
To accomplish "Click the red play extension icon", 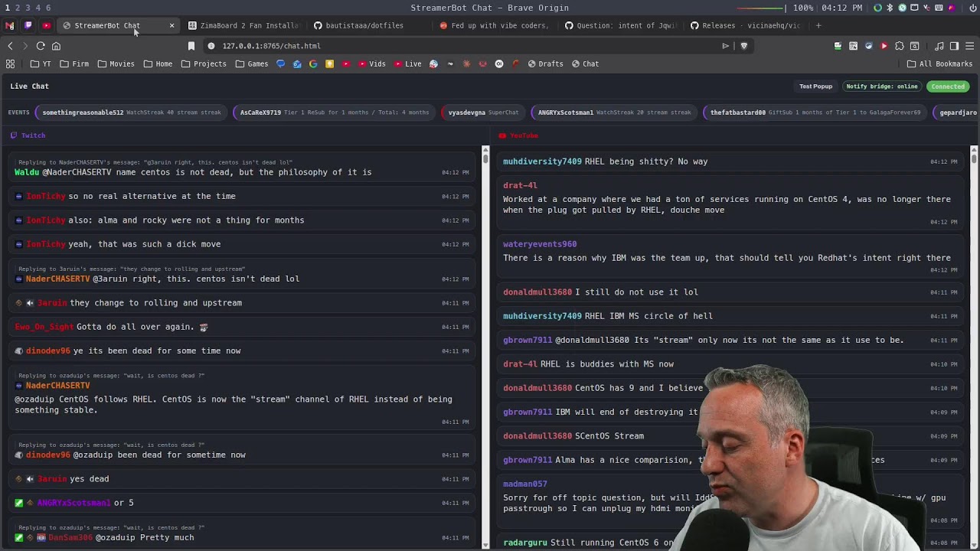I will pos(884,46).
